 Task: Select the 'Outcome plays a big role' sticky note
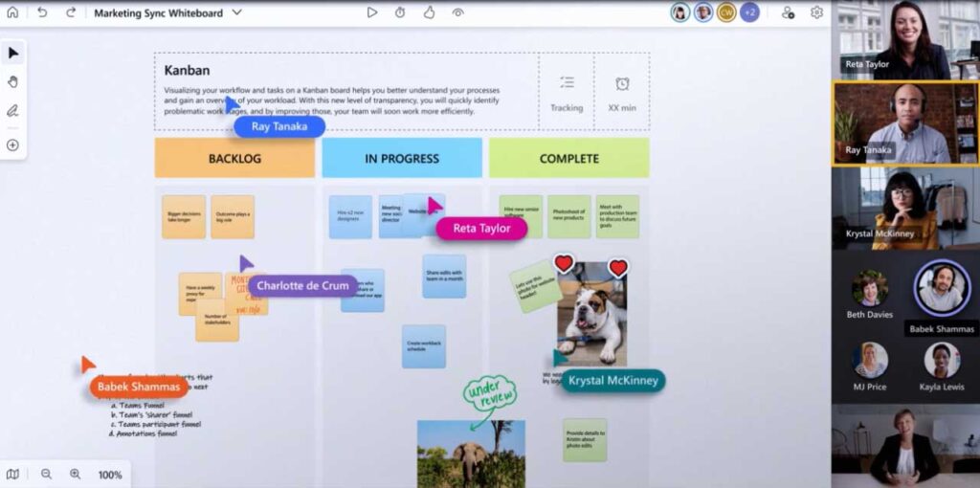pos(233,217)
